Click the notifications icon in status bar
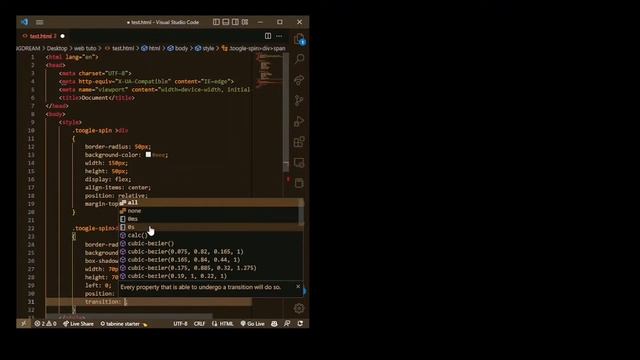Image resolution: width=640 pixels, height=360 pixels. (300, 323)
